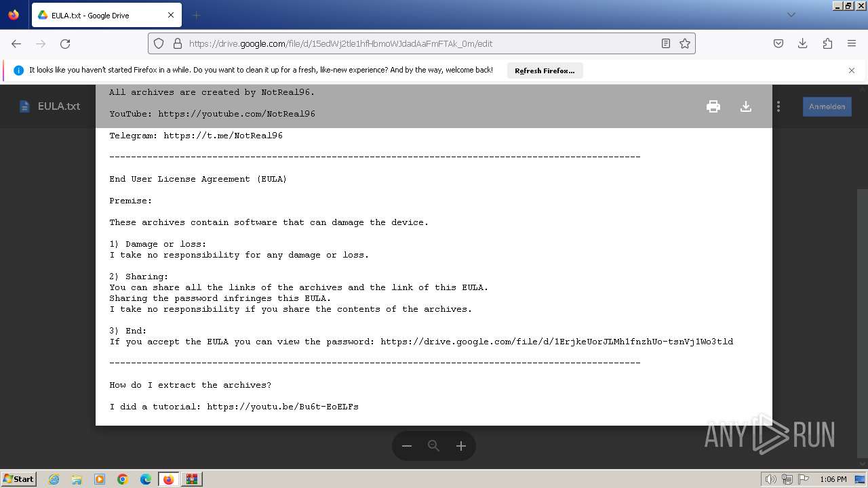Screen dimensions: 868x488
Task: Zoom out the document preview
Action: [x=407, y=446]
